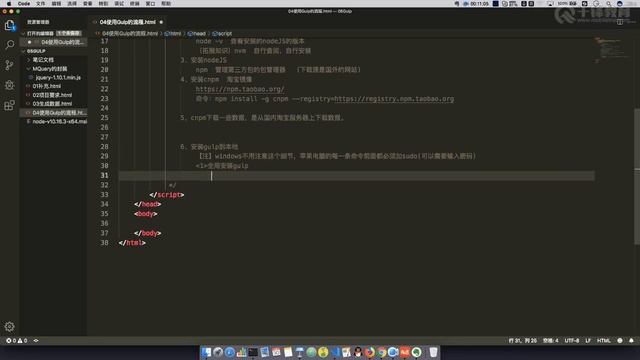This screenshot has height=360, width=640.
Task: Open Keynote from the Dock
Action: [300, 352]
